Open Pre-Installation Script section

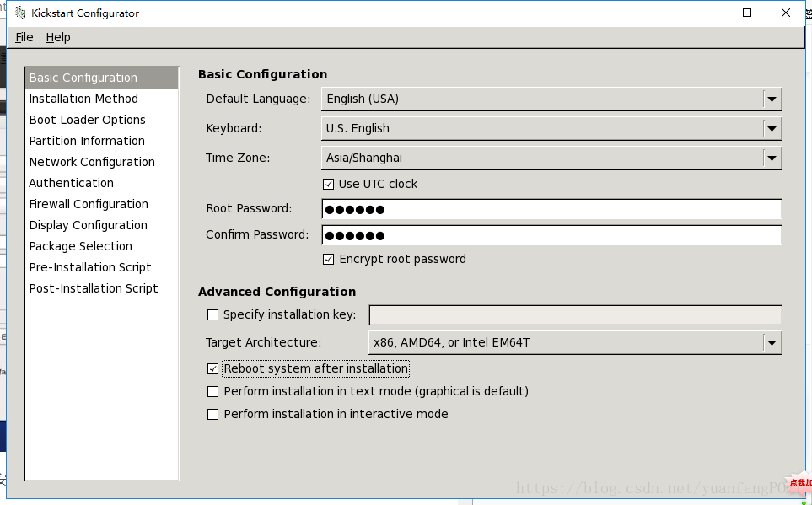coord(101,267)
